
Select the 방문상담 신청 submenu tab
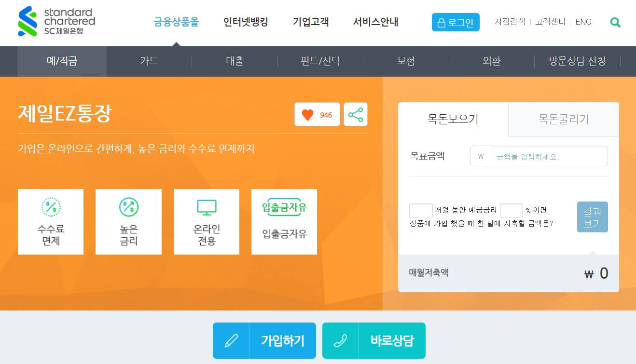[x=577, y=61]
